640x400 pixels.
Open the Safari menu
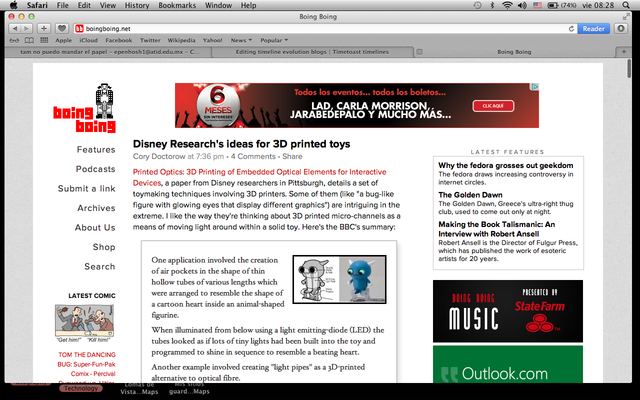(37, 5)
